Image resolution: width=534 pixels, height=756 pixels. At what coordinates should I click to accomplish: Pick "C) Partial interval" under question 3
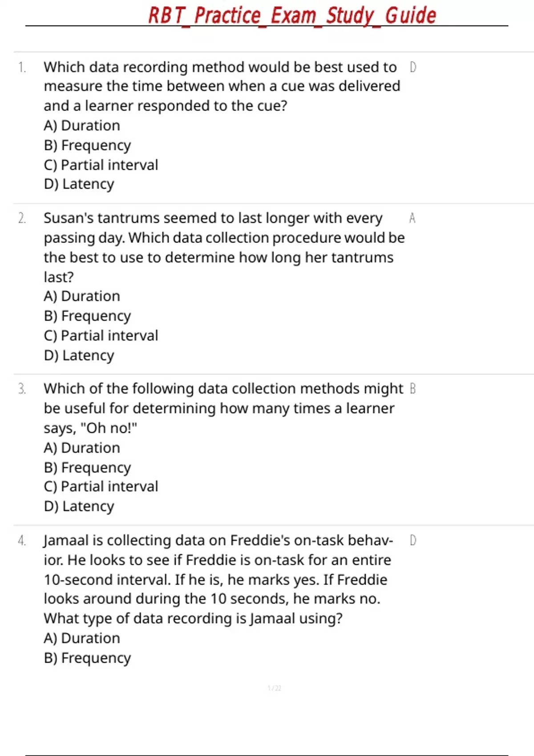101,487
